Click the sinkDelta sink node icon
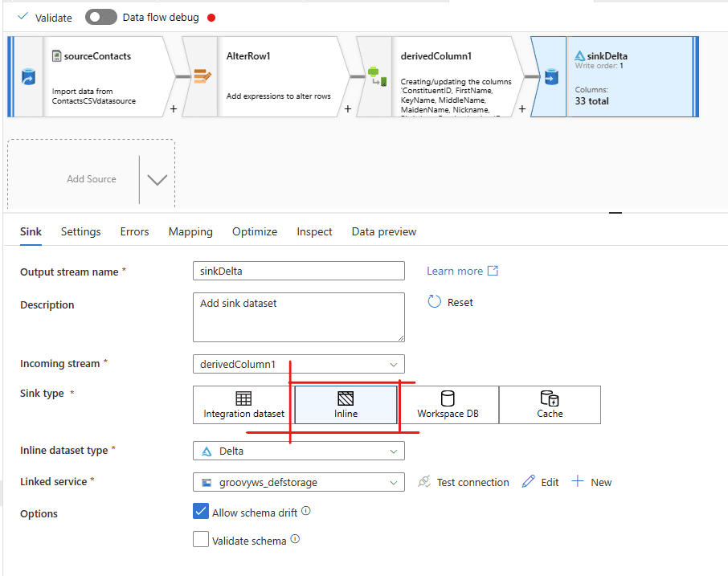Screen dimensions: 728x576 (x=550, y=77)
